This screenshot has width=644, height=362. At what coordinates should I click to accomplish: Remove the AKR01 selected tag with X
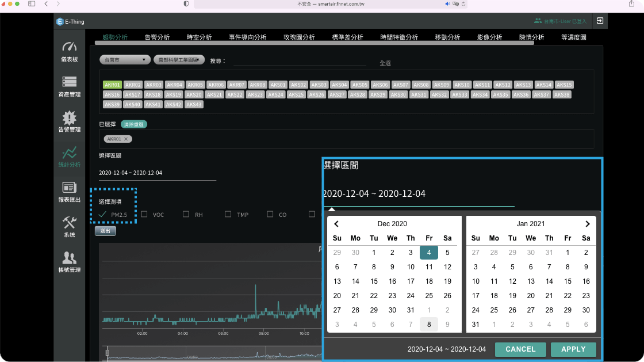click(126, 139)
